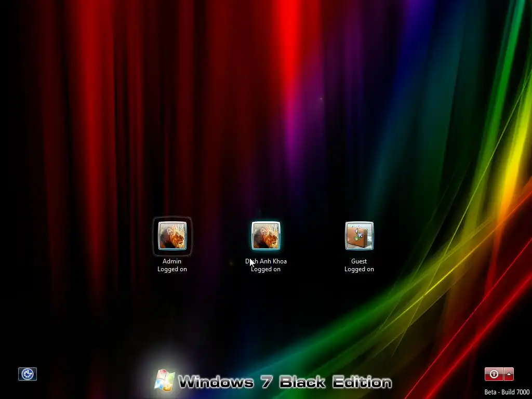The width and height of the screenshot is (532, 399).
Task: Pick the Guest account suitcase picture
Action: click(x=360, y=236)
